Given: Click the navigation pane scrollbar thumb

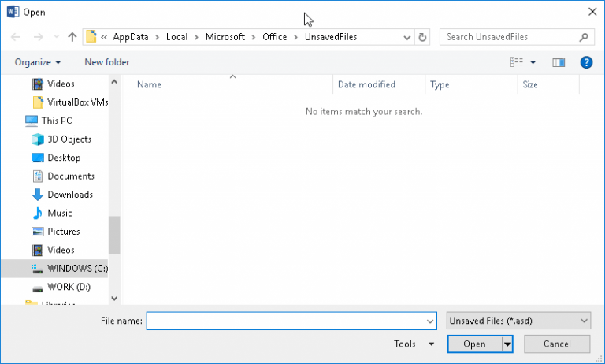Looking at the screenshot, I should click(x=114, y=235).
